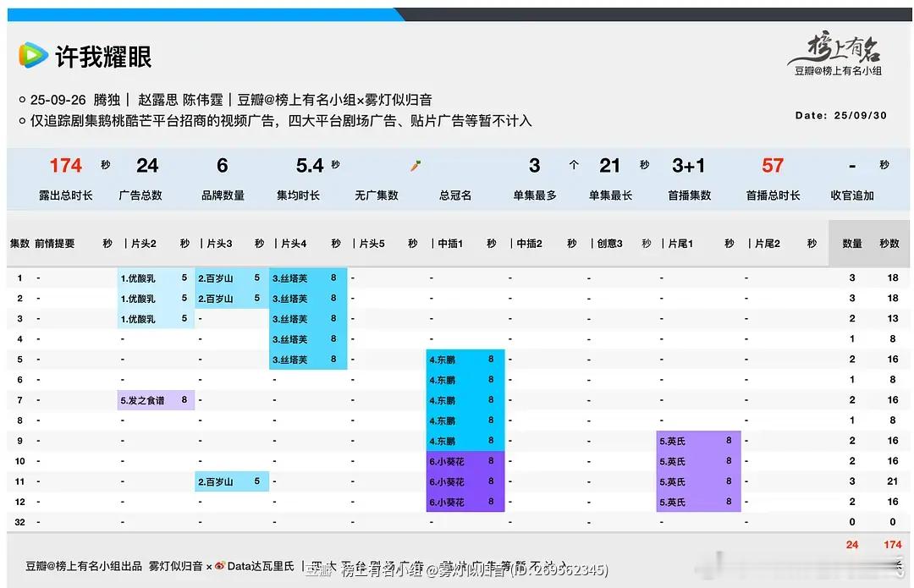Click the red 174 total below the 秒数 column
The image size is (914, 588).
893,545
